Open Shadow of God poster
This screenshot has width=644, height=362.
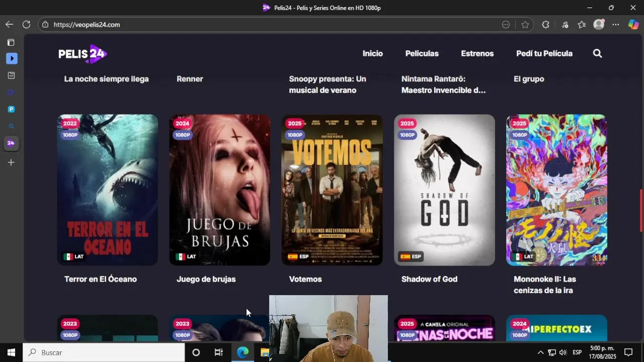(444, 190)
